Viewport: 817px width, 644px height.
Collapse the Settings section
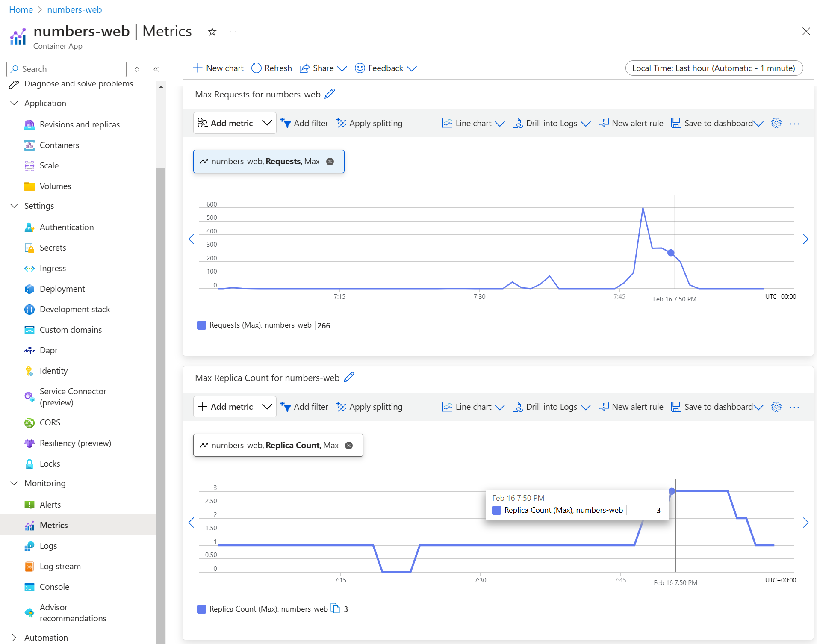click(14, 206)
